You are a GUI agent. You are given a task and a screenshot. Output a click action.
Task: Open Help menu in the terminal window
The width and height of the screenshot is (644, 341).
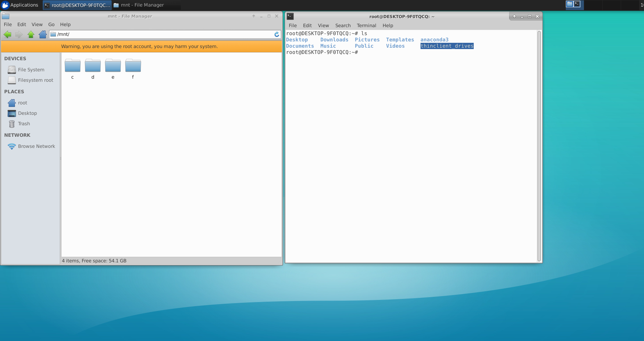(x=388, y=25)
